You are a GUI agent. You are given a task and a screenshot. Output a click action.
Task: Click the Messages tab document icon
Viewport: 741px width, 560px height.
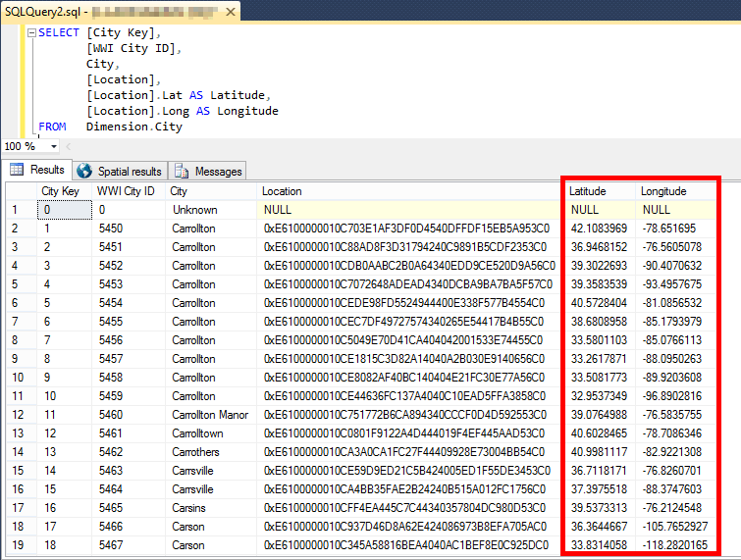click(x=182, y=171)
